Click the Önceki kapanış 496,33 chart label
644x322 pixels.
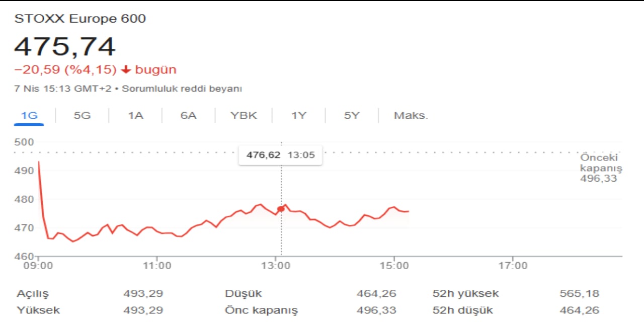[601, 168]
